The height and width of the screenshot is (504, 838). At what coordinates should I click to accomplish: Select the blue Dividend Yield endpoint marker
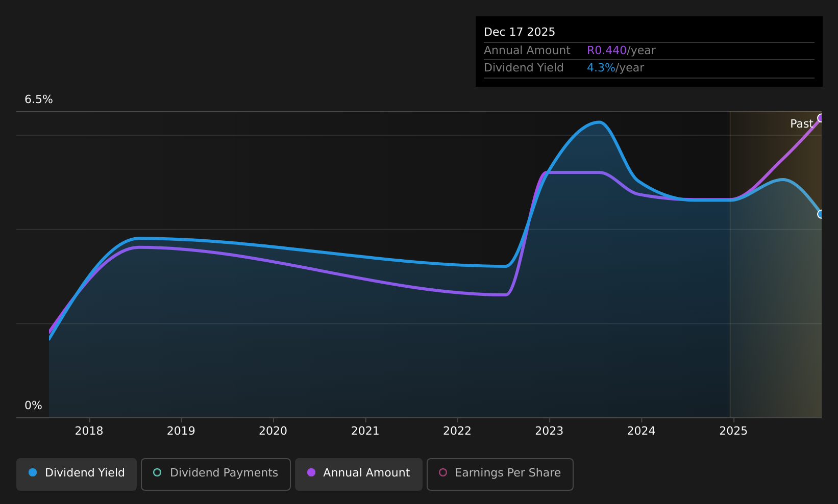(x=821, y=214)
